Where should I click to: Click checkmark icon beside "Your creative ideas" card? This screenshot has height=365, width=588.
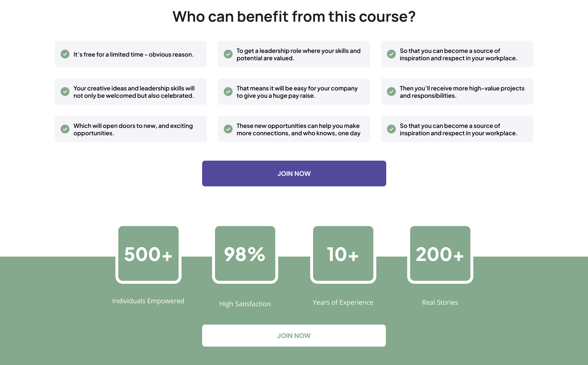pyautogui.click(x=65, y=92)
